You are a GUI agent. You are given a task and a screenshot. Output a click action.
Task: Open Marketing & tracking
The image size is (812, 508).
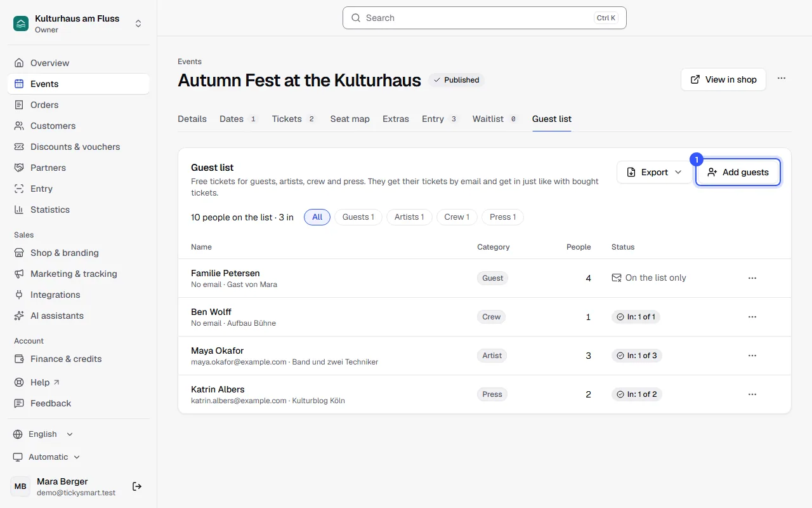point(79,274)
